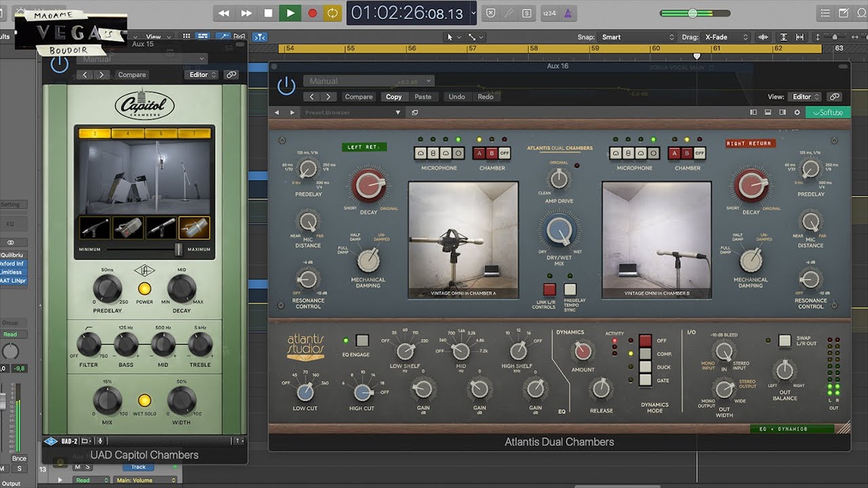868x488 pixels.
Task: Select the highlighted fourth microphone in Capitol Chambers
Action: 194,228
